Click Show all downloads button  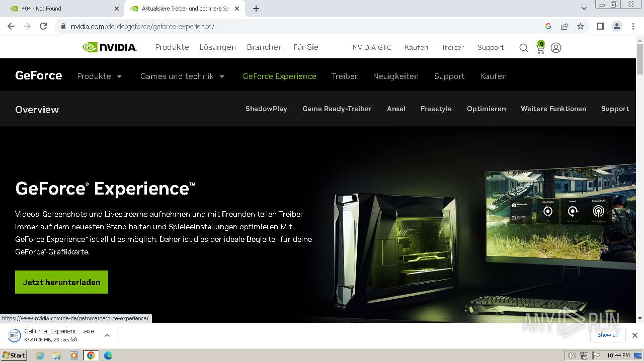[x=607, y=335]
